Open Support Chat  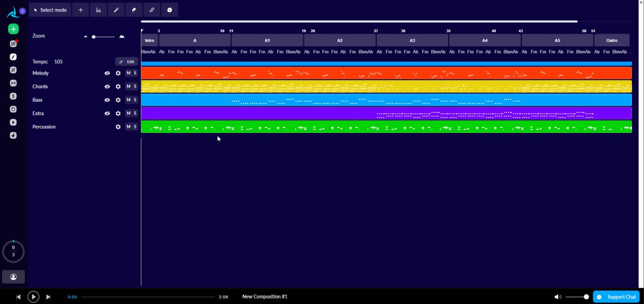pyautogui.click(x=616, y=297)
